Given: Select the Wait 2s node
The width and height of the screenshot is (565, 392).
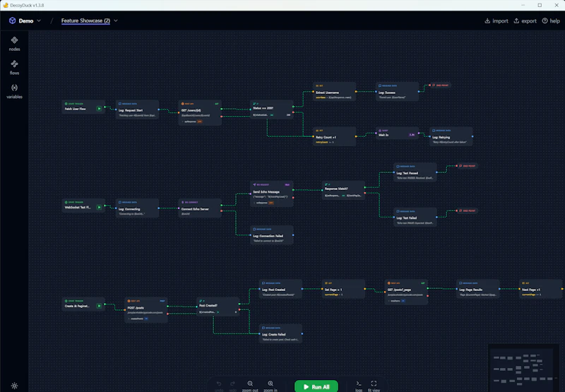Looking at the screenshot, I should 397,133.
